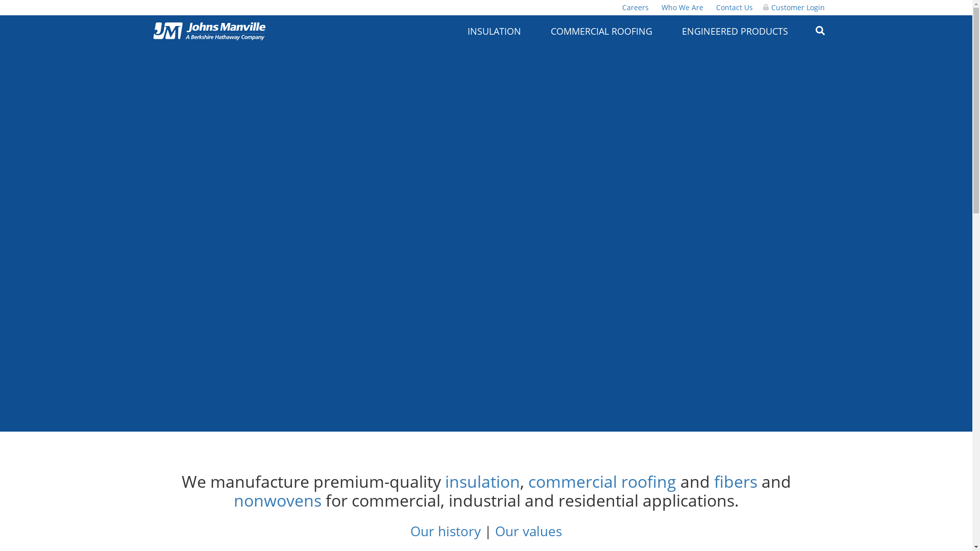This screenshot has height=551, width=980.
Task: Follow the insulation text link
Action: pyautogui.click(x=482, y=482)
